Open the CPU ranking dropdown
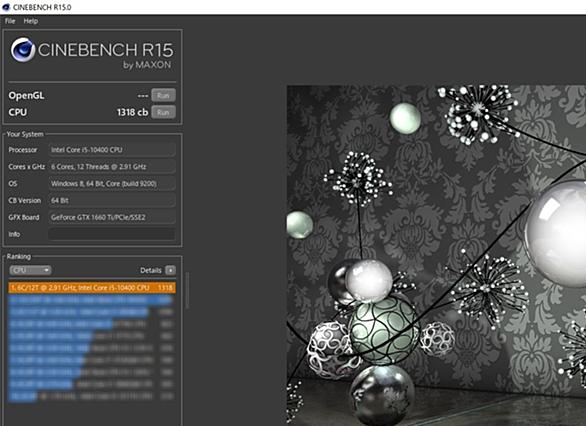Viewport: 586px width, 426px height. coord(30,270)
